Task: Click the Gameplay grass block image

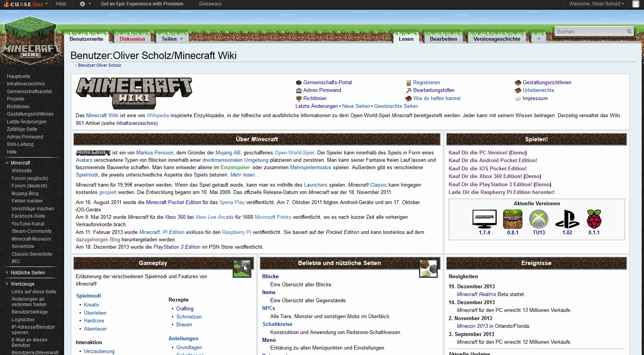Action: coord(242,268)
